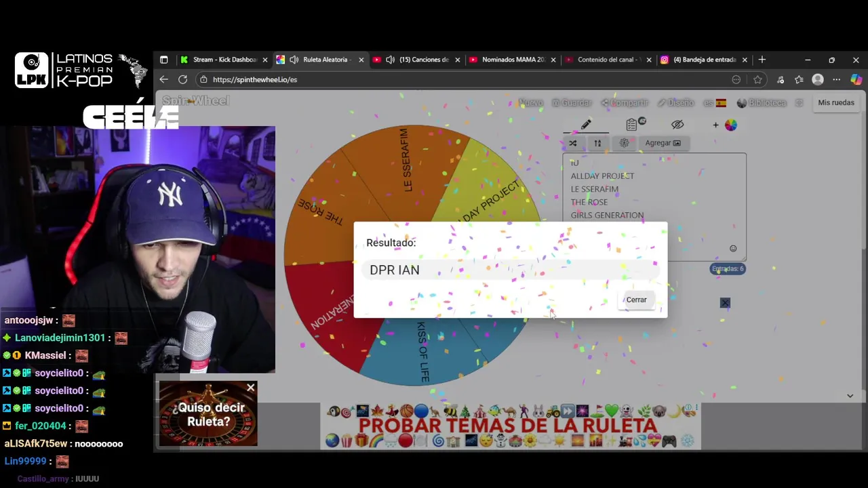Click the Agregar image button

coord(663,143)
